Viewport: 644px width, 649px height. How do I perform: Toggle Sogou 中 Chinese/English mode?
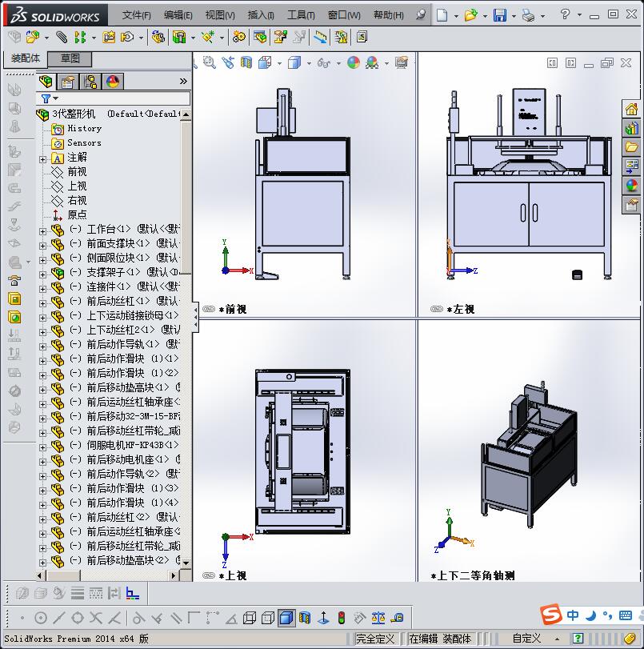click(x=573, y=615)
